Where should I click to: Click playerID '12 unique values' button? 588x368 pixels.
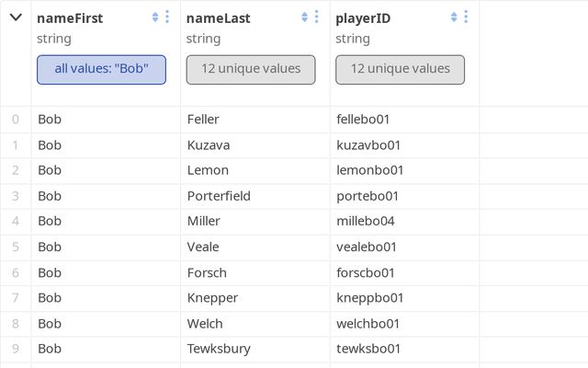coord(400,69)
